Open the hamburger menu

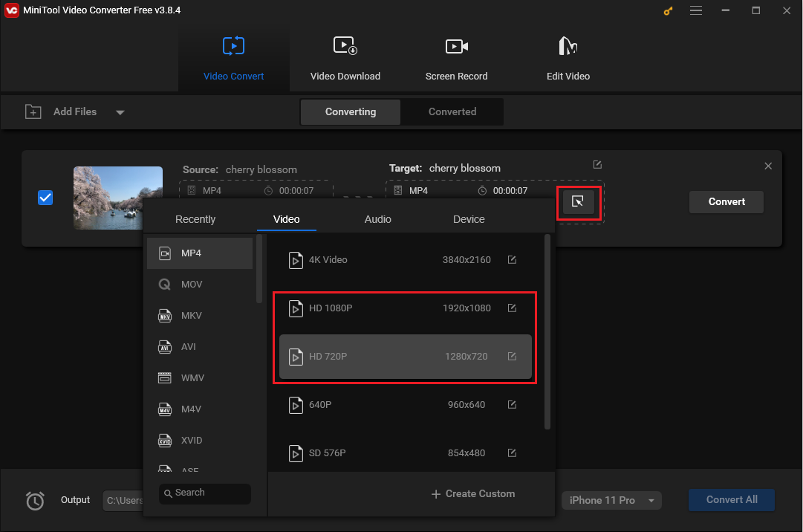point(695,10)
